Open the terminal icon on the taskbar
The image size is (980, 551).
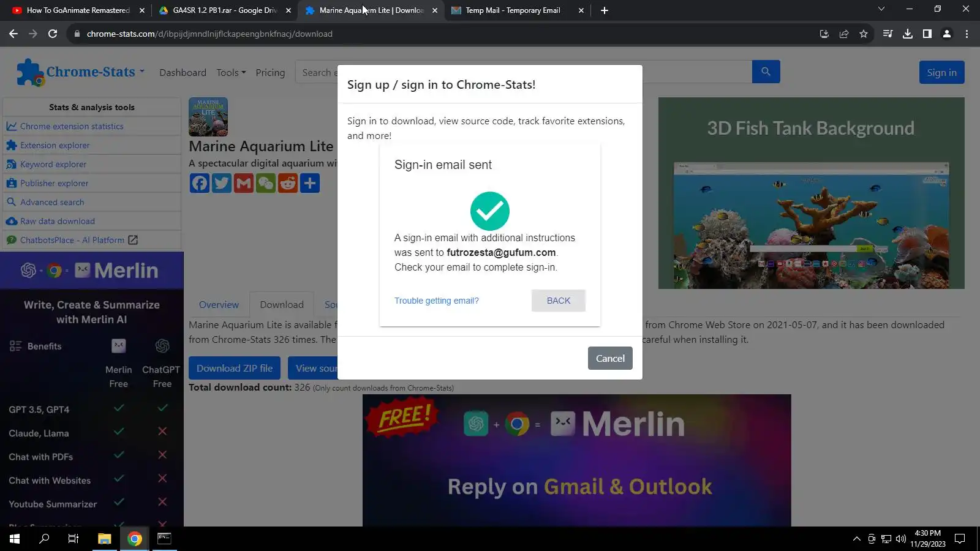[x=164, y=539]
